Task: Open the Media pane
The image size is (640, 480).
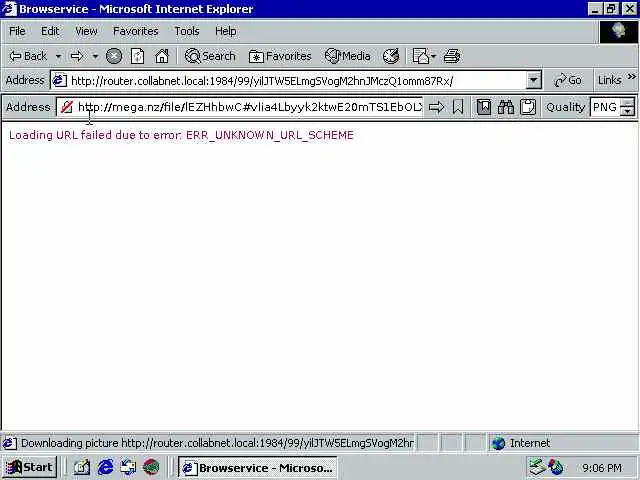Action: point(347,56)
